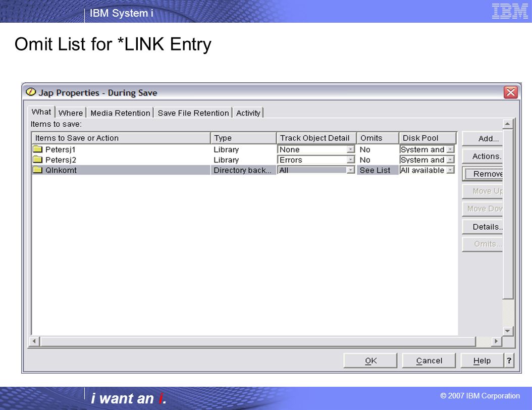Click the Type column header

[x=244, y=138]
